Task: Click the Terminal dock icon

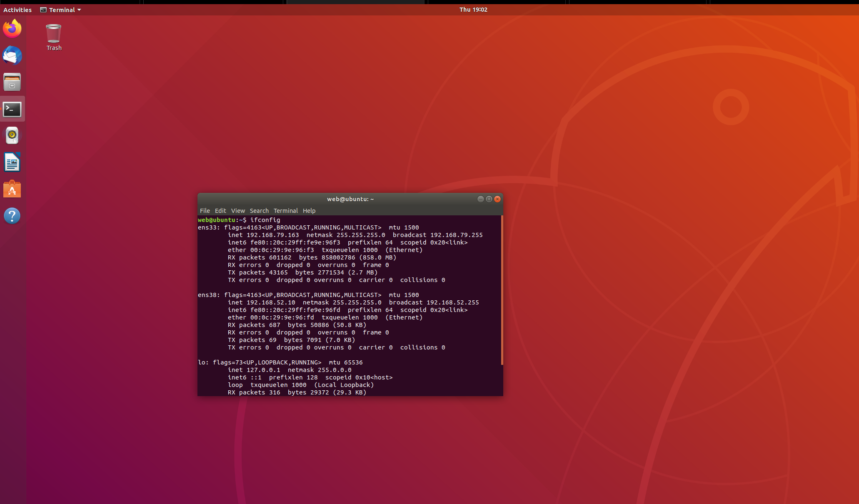Action: click(12, 109)
